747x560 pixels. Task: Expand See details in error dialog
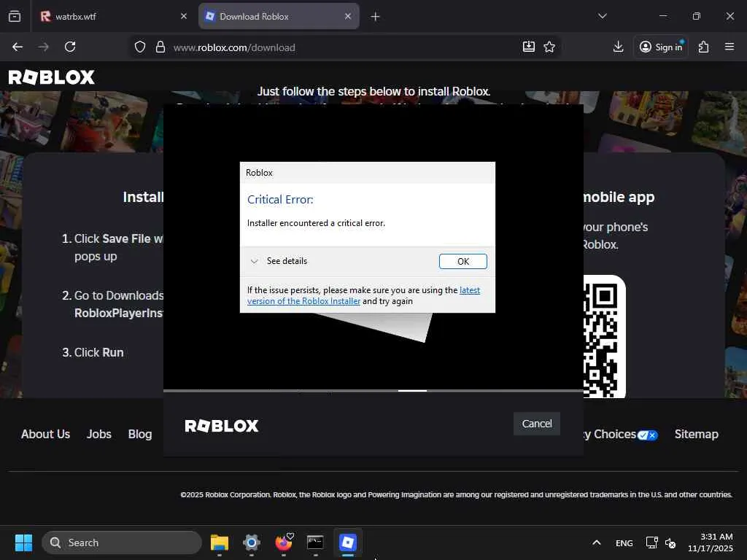[279, 261]
